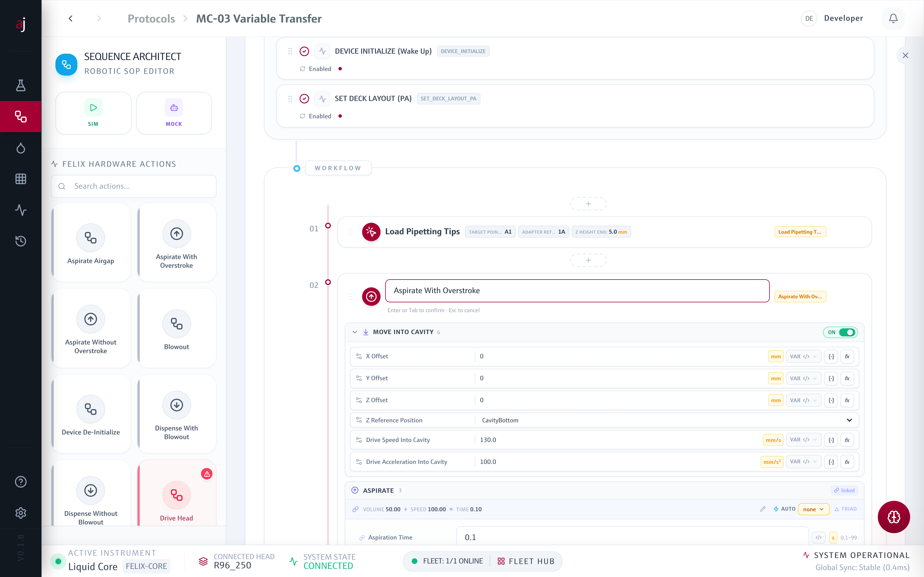924x577 pixels.
Task: Open the flask icon in sidebar
Action: tap(21, 85)
